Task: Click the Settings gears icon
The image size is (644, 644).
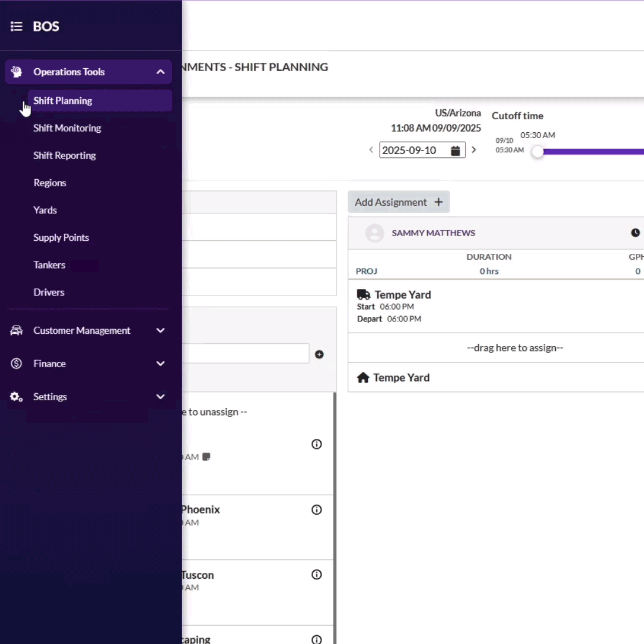Action: tap(16, 397)
